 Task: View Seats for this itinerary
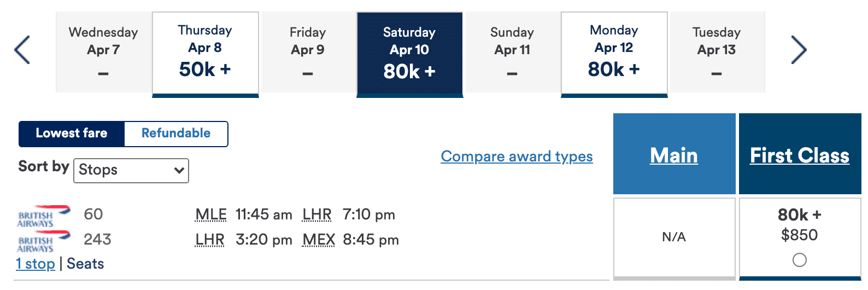[x=85, y=264]
